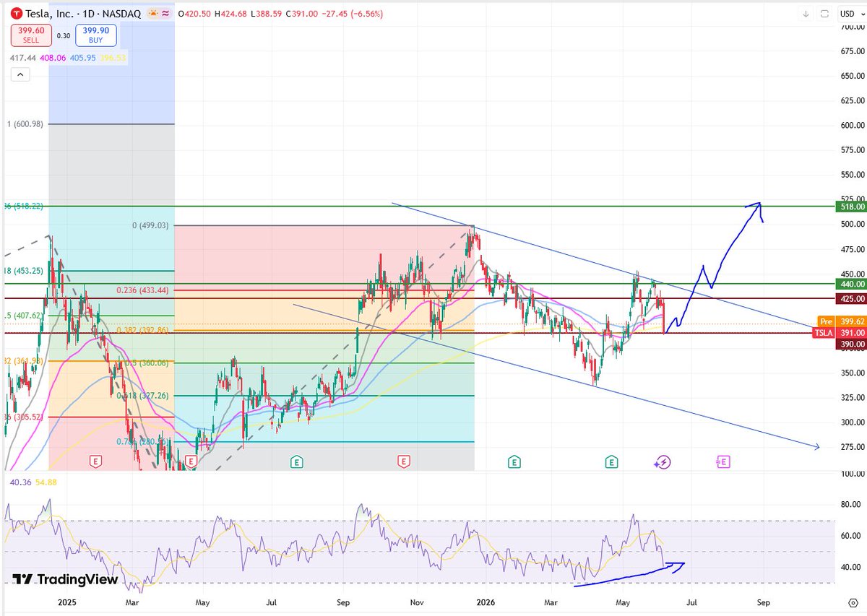Click the 399.90 BUY button

tap(96, 35)
